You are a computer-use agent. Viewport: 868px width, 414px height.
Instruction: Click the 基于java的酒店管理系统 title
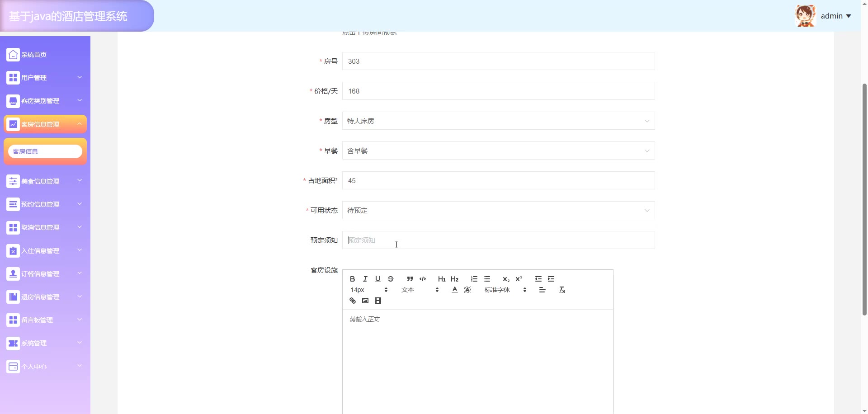click(x=68, y=16)
